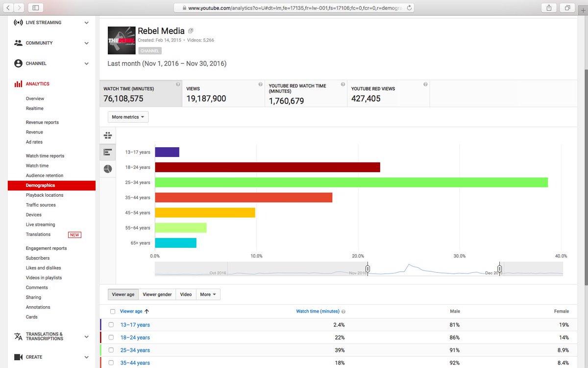Click the Safari back arrow
The image size is (588, 368).
[8, 8]
